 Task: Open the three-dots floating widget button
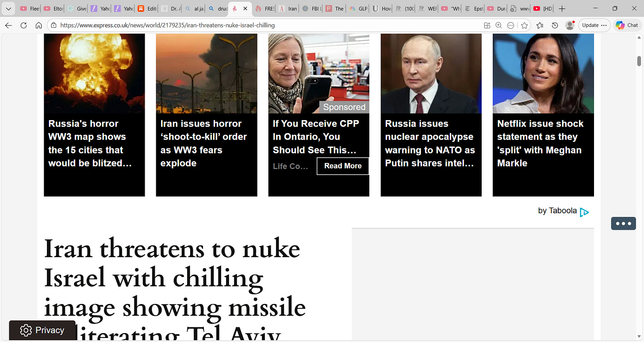click(x=624, y=223)
